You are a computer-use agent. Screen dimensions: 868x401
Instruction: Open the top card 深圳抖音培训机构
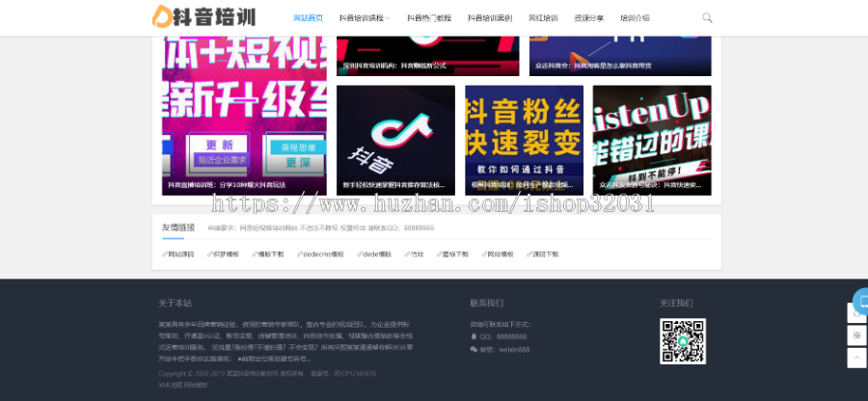point(428,56)
